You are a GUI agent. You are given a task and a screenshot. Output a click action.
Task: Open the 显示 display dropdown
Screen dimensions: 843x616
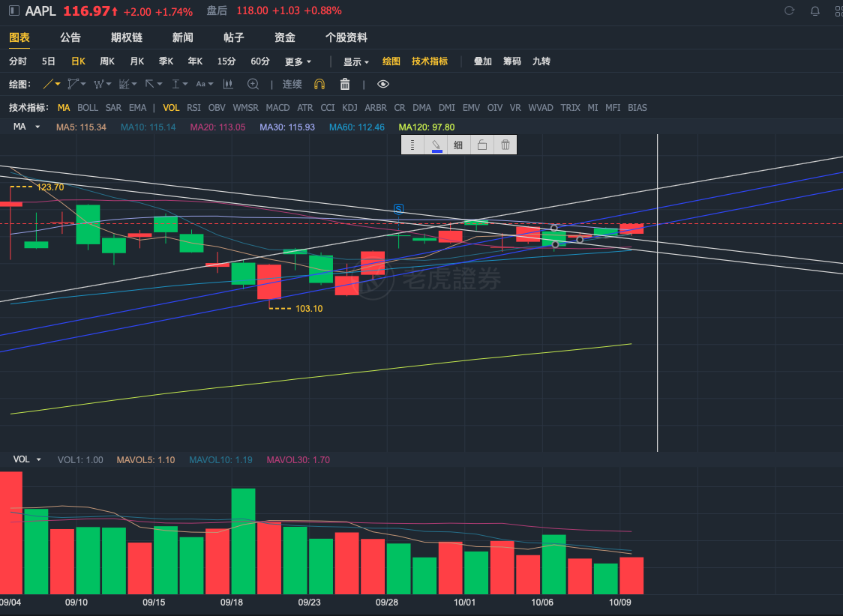[356, 61]
